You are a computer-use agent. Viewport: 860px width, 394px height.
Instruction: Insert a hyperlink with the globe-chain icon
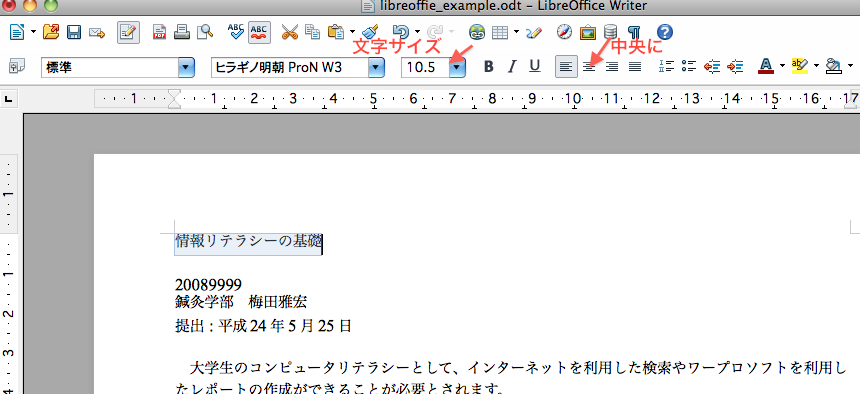coord(478,33)
